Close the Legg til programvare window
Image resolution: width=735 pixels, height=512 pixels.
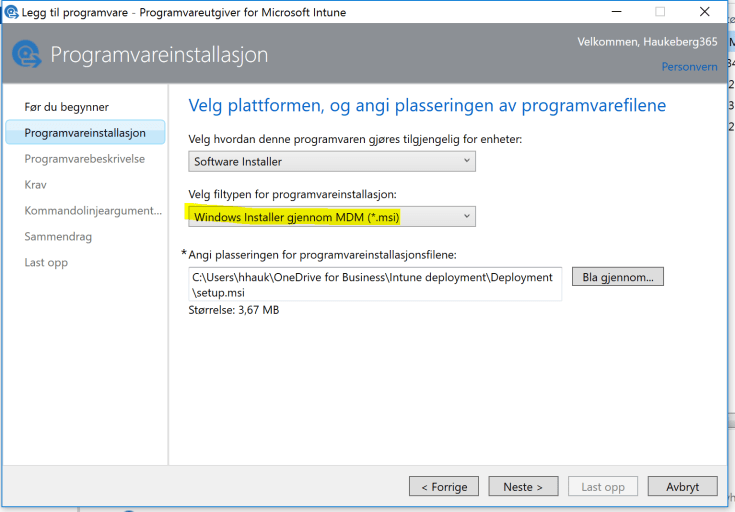705,12
